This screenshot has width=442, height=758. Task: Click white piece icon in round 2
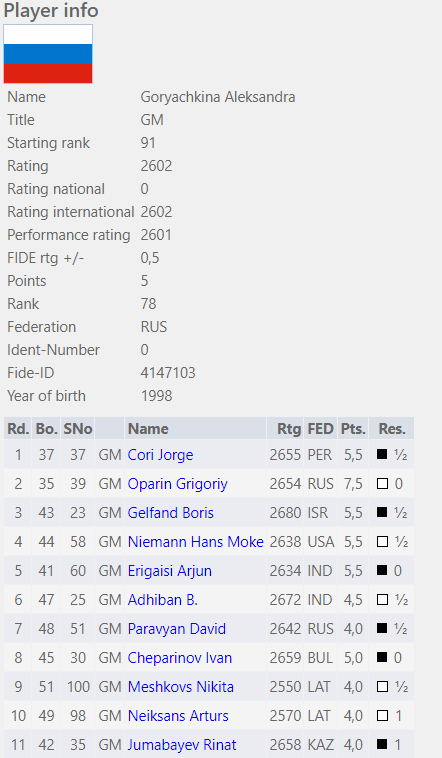(x=382, y=483)
